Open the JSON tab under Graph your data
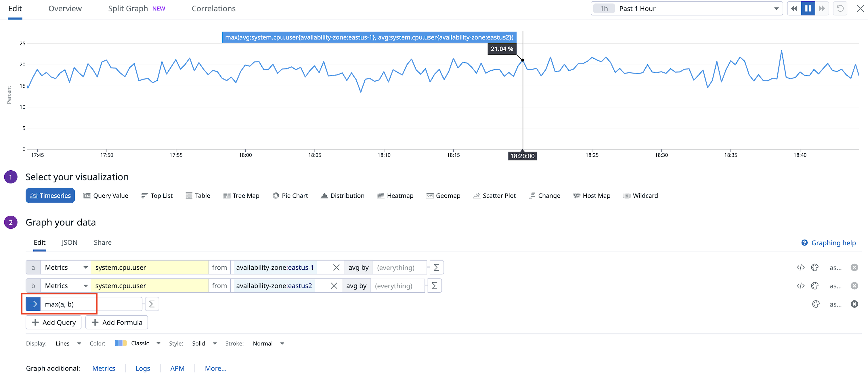Image resolution: width=868 pixels, height=382 pixels. pyautogui.click(x=69, y=242)
